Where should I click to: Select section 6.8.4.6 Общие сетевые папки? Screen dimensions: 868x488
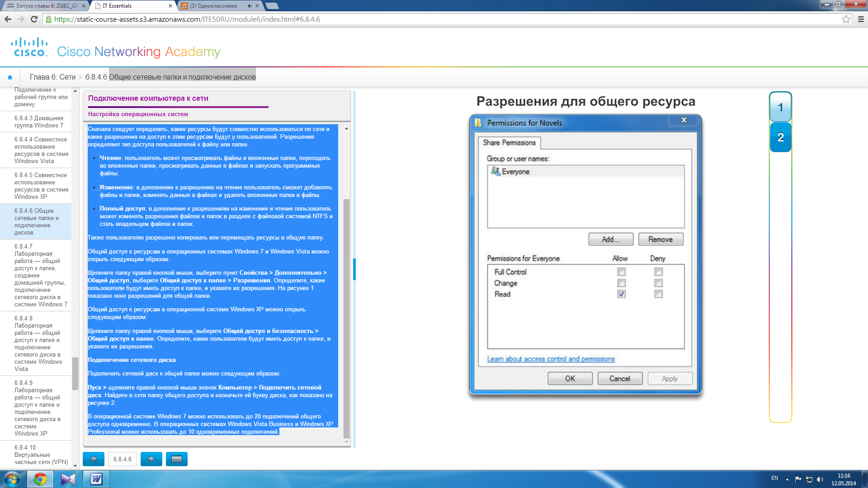tap(37, 221)
